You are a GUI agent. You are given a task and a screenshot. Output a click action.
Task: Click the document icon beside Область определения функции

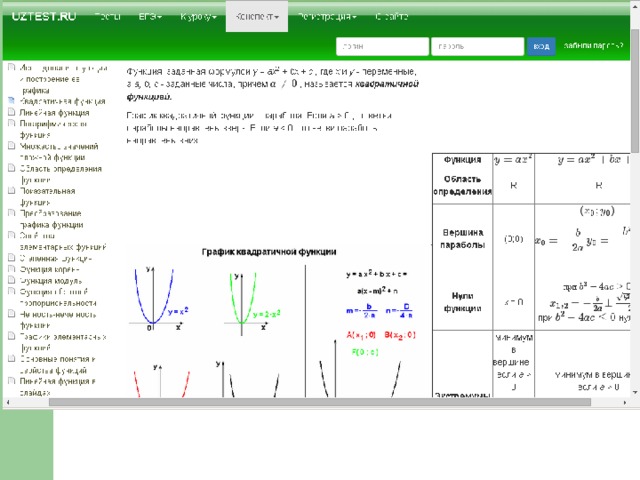[x=11, y=168]
